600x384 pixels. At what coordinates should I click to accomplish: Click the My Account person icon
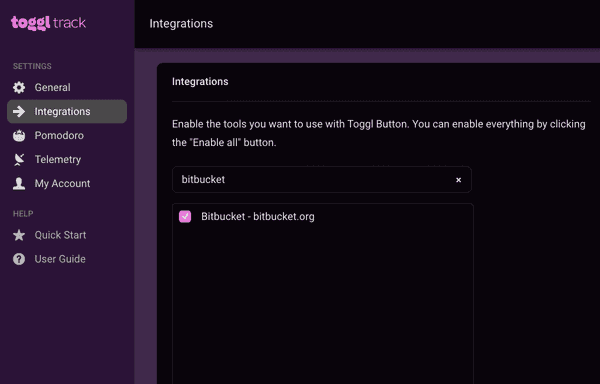coord(19,184)
